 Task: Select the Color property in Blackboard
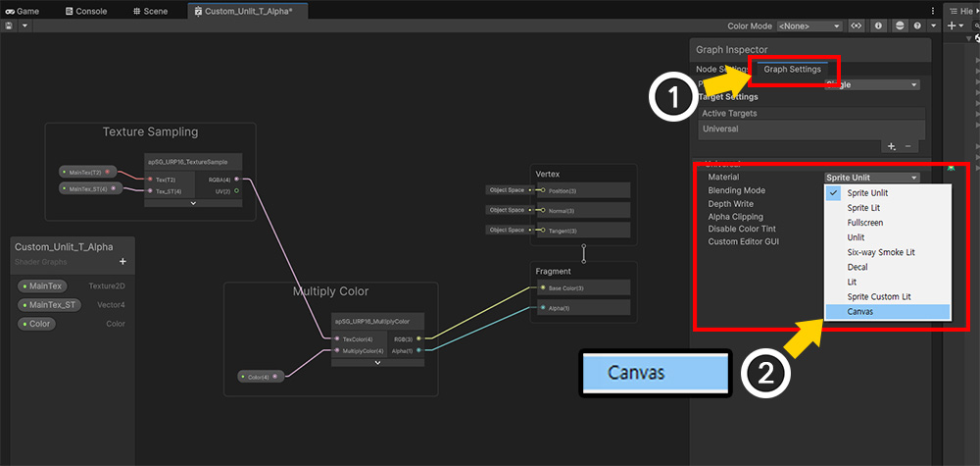(37, 324)
